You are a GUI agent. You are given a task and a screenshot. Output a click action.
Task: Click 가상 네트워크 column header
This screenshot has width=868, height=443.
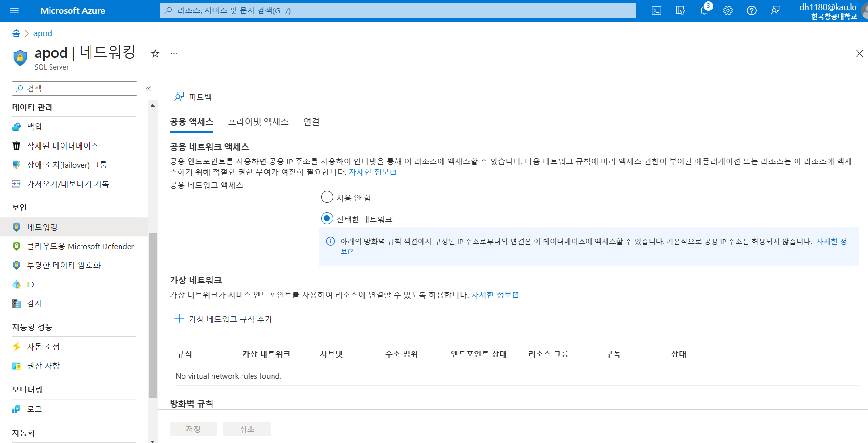[x=266, y=354]
